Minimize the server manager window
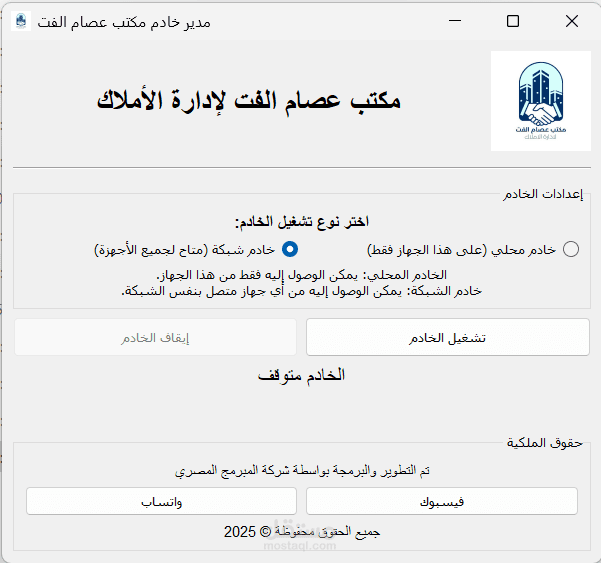The height and width of the screenshot is (563, 601). (x=455, y=21)
